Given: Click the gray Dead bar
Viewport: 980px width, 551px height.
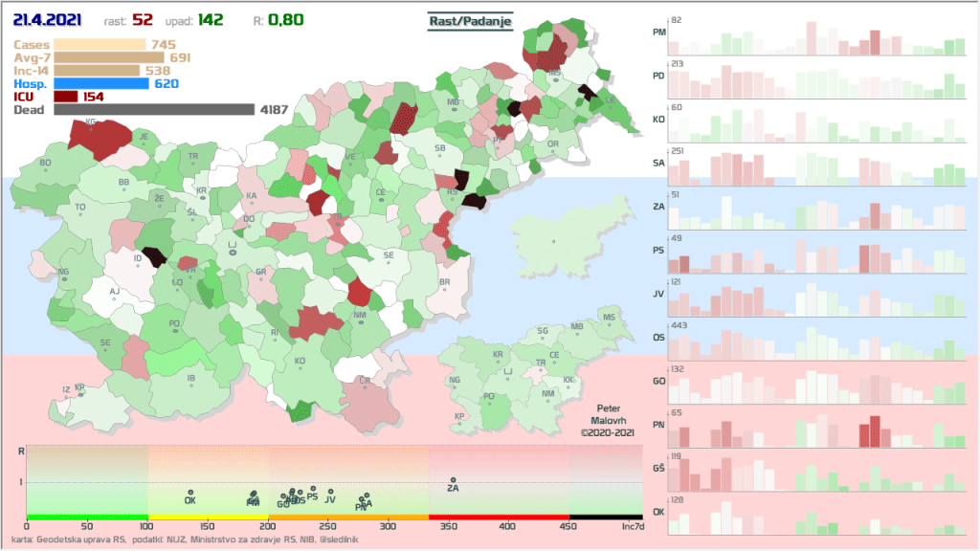Looking at the screenshot, I should (x=153, y=110).
